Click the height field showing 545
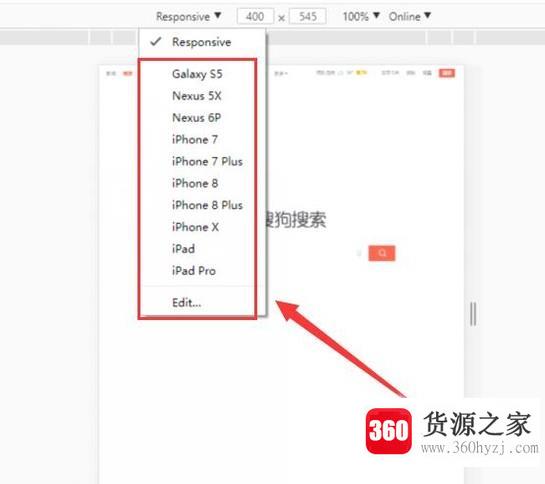Screen dimensions: 545x484 pos(308,16)
